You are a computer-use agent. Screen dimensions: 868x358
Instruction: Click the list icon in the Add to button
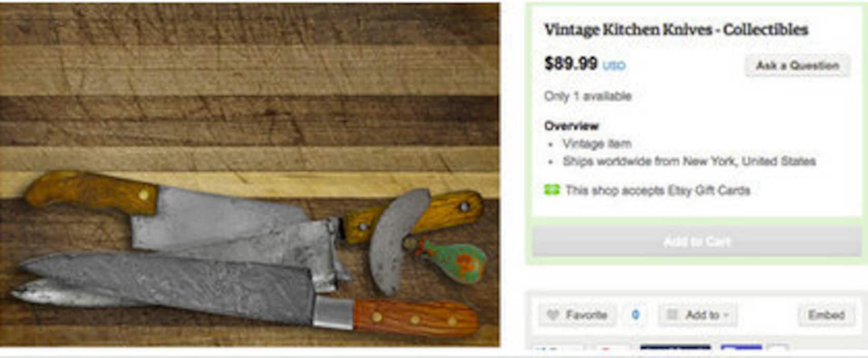coord(672,315)
